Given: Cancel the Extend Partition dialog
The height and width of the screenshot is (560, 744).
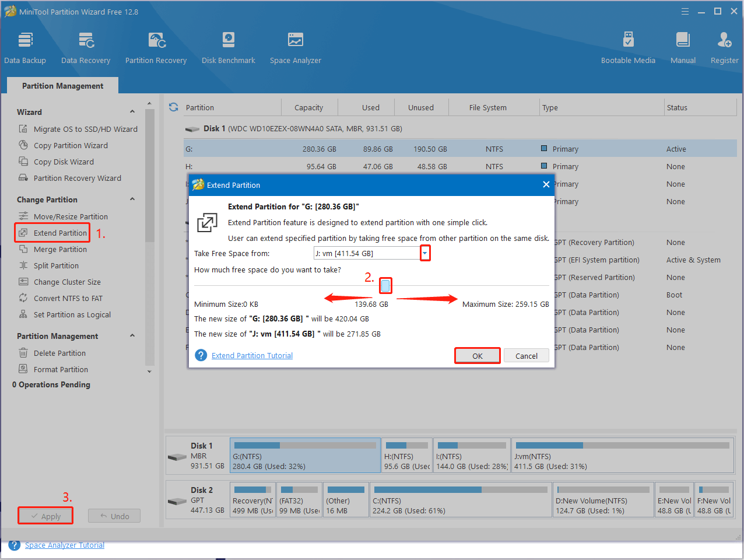Looking at the screenshot, I should click(527, 356).
